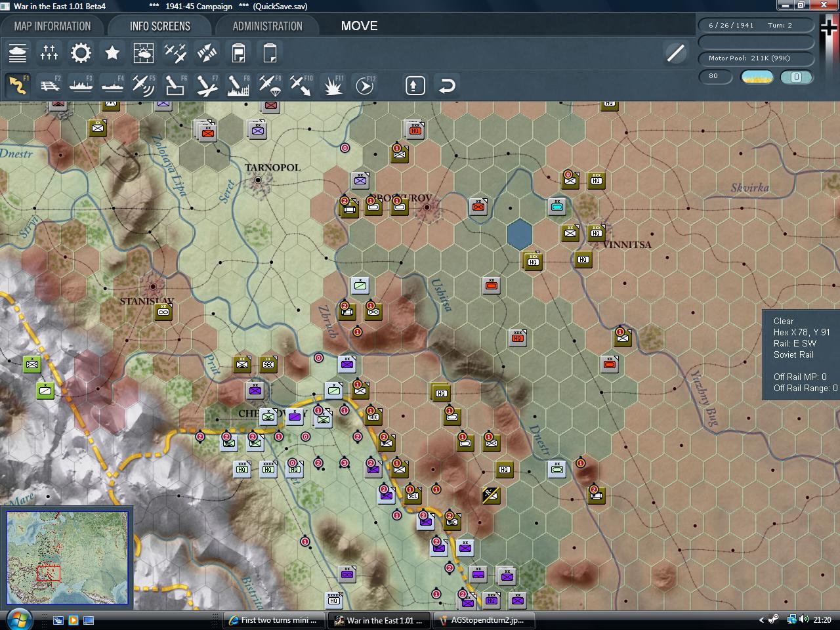Click the Tarnopol city on the map
This screenshot has width=840, height=630.
(x=258, y=180)
